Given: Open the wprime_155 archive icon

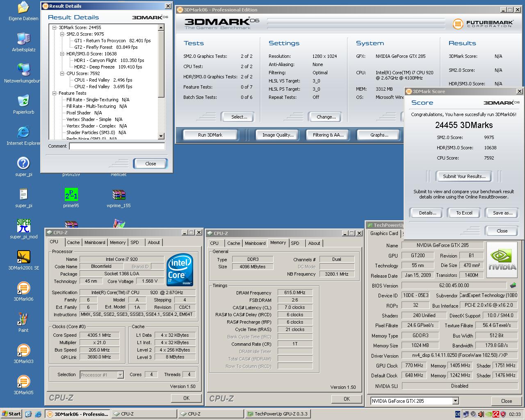Looking at the screenshot, I should coord(119,194).
